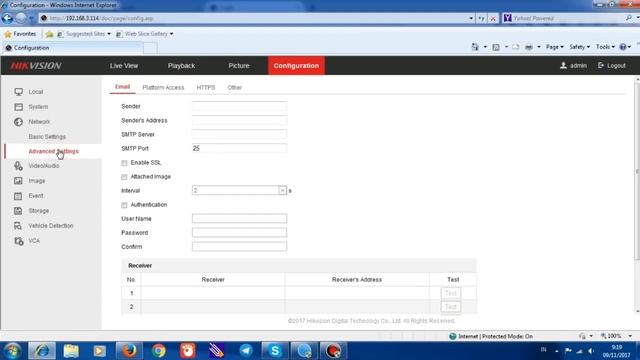Image resolution: width=640 pixels, height=360 pixels.
Task: Switch to the Live View tab
Action: click(124, 66)
